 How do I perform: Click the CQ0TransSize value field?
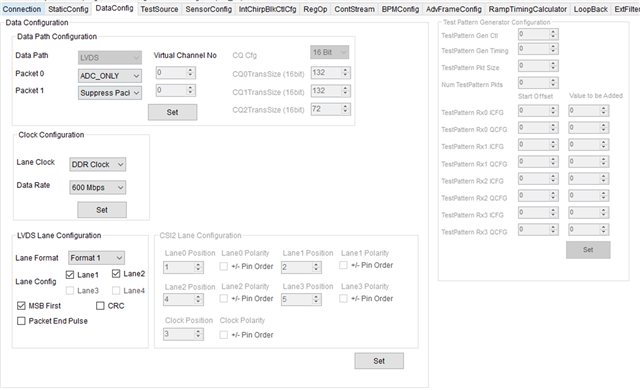click(x=330, y=73)
